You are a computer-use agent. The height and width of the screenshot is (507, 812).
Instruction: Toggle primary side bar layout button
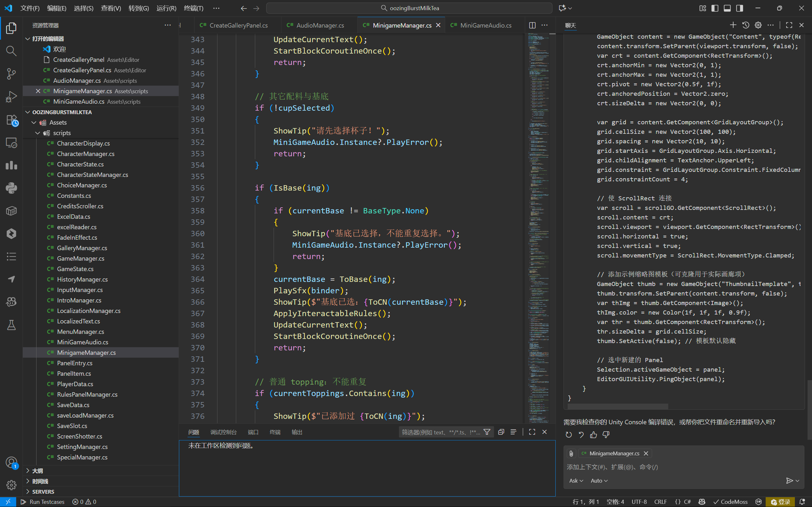coord(715,8)
